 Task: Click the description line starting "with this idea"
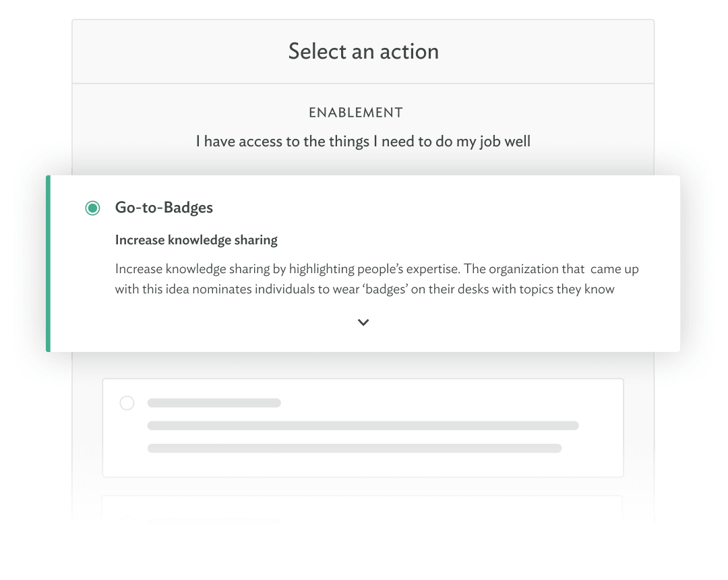pos(365,289)
